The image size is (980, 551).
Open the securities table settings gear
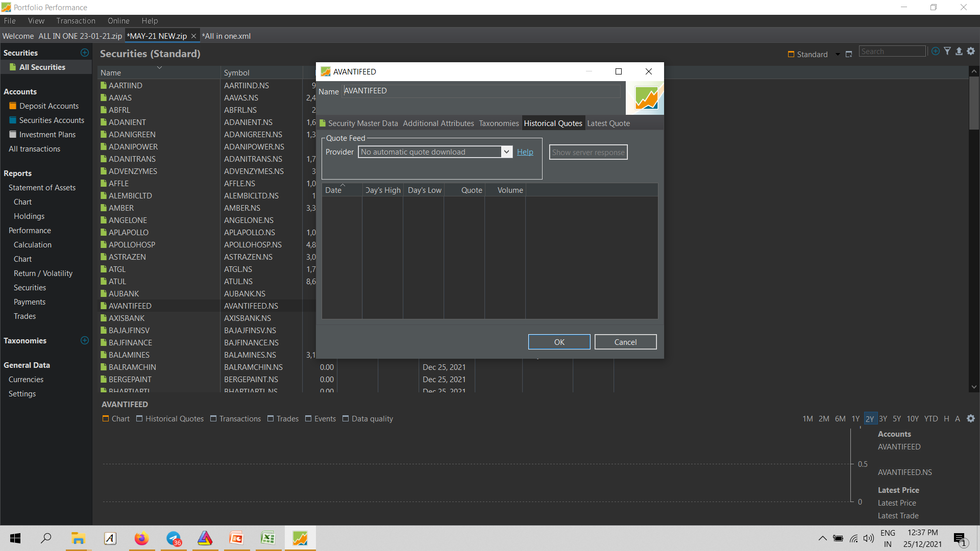pyautogui.click(x=971, y=51)
